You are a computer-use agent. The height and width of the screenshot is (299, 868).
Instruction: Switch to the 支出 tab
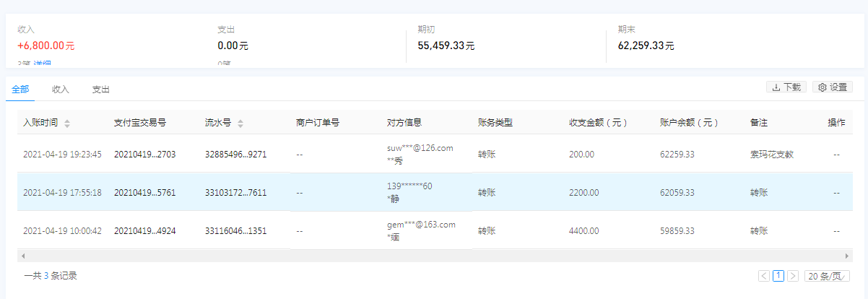[101, 90]
